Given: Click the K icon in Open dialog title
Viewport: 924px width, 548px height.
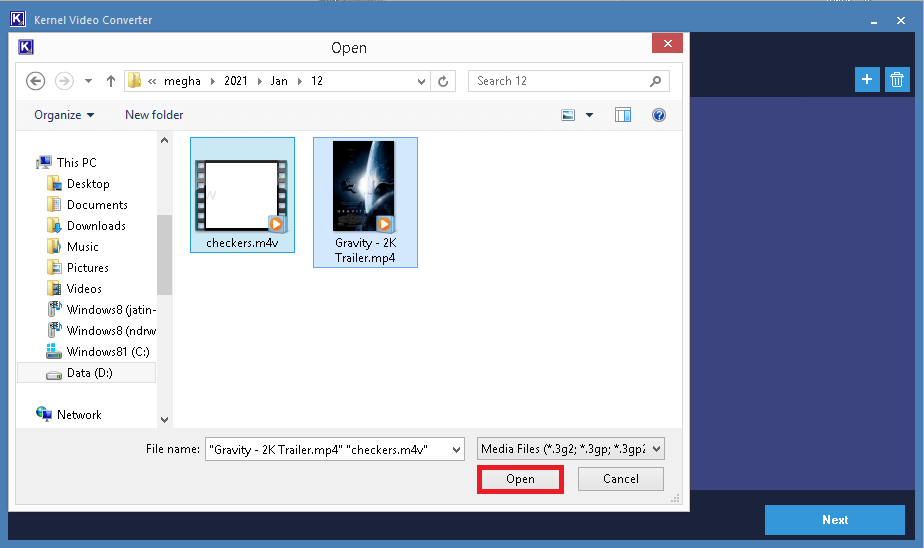Looking at the screenshot, I should tap(26, 47).
